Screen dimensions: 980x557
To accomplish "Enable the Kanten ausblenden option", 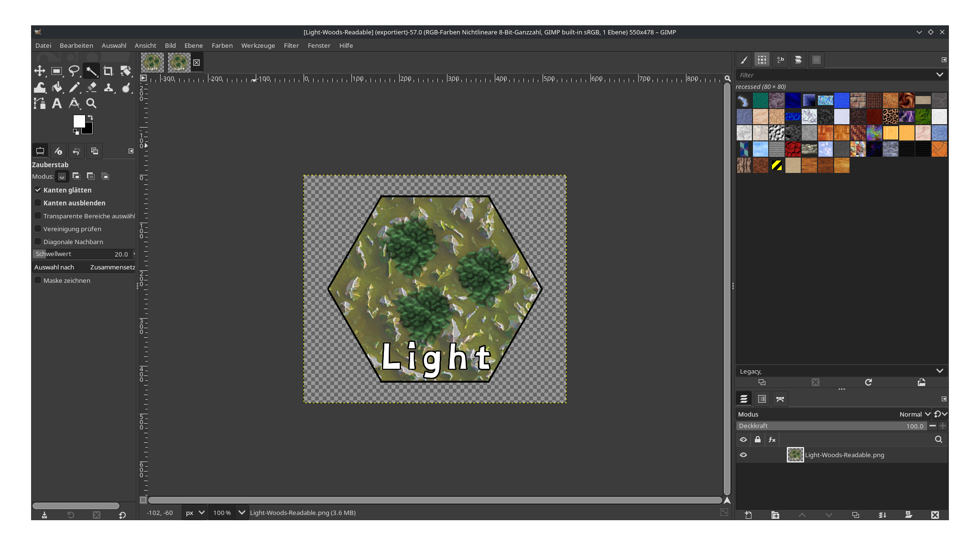I will [38, 203].
